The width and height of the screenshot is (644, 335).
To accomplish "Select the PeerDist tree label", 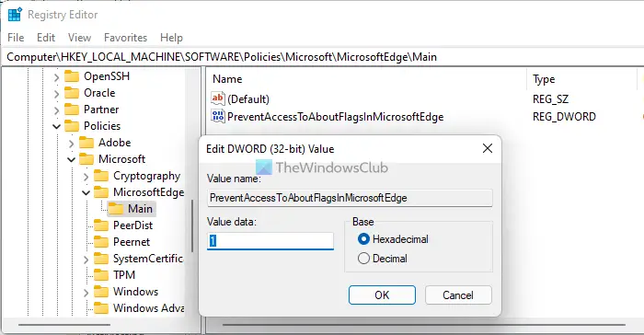I will click(132, 225).
